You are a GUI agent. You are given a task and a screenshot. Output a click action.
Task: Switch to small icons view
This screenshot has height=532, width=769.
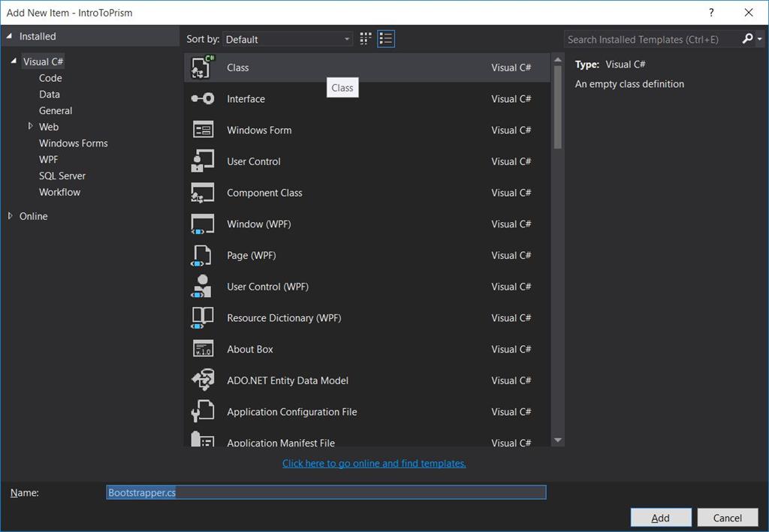pyautogui.click(x=366, y=39)
